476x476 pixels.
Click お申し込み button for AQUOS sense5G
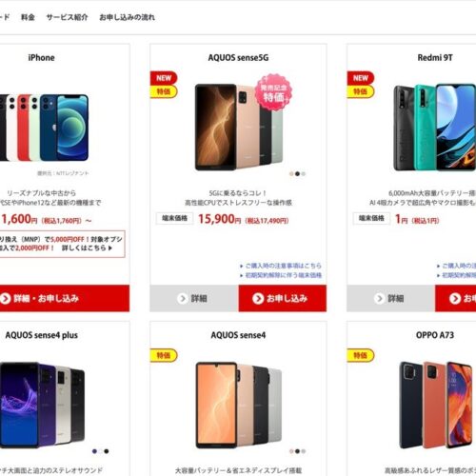[x=283, y=298]
